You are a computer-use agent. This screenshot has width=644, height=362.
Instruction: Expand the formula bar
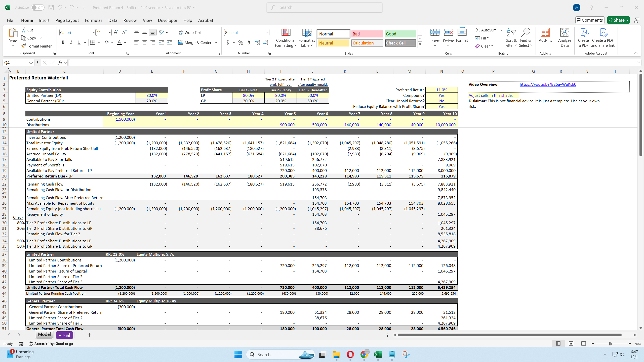point(638,62)
